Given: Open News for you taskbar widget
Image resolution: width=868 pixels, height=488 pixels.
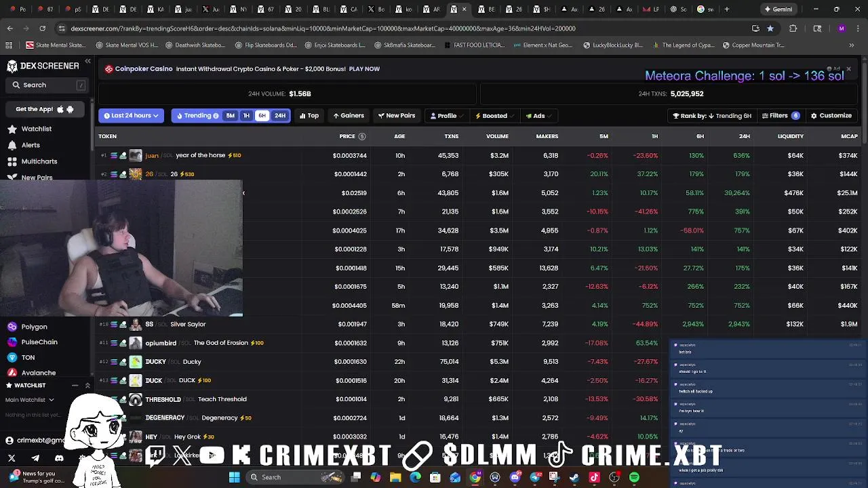Looking at the screenshot, I should tap(37, 477).
